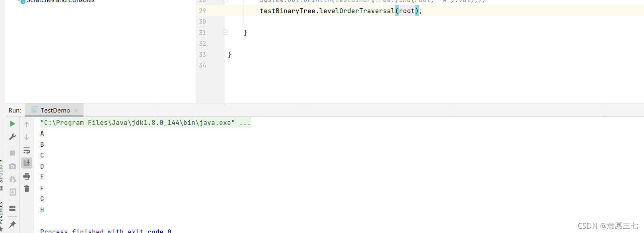This screenshot has height=233, width=644.
Task: Click the java.exe command line in console
Action: click(x=145, y=123)
